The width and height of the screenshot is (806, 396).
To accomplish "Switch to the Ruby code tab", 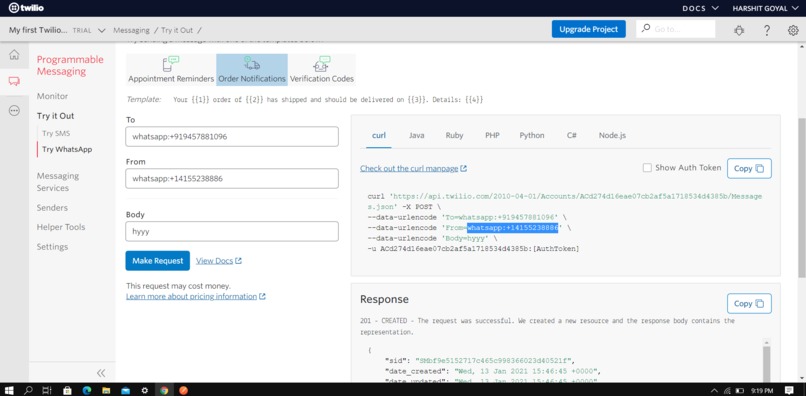I will [x=454, y=135].
